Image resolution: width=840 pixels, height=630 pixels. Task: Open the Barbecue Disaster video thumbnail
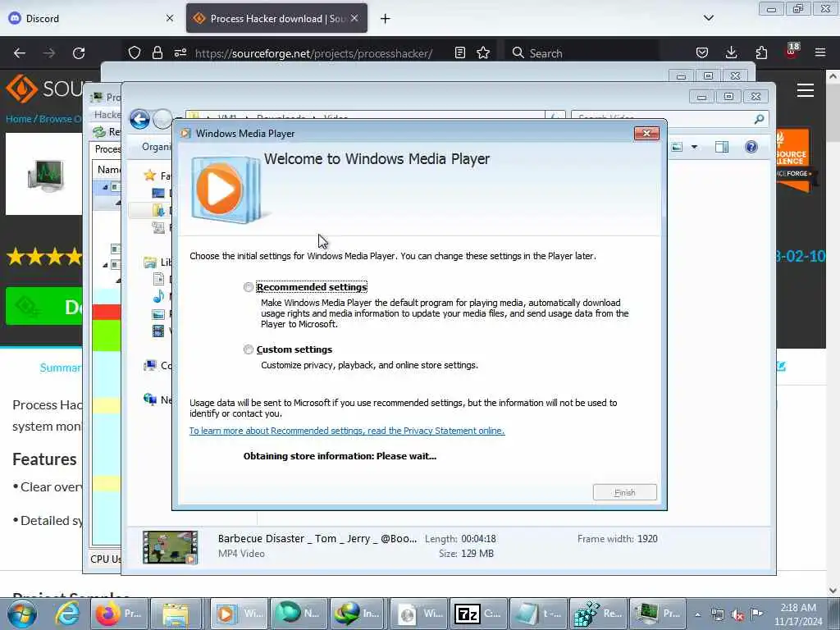tap(171, 547)
